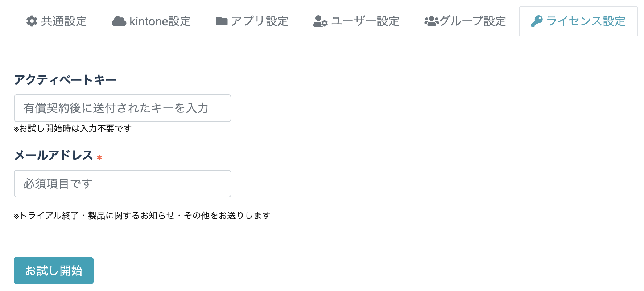Click the note ※お試し開始時は入力不要です
This screenshot has width=644, height=291.
pyautogui.click(x=73, y=128)
